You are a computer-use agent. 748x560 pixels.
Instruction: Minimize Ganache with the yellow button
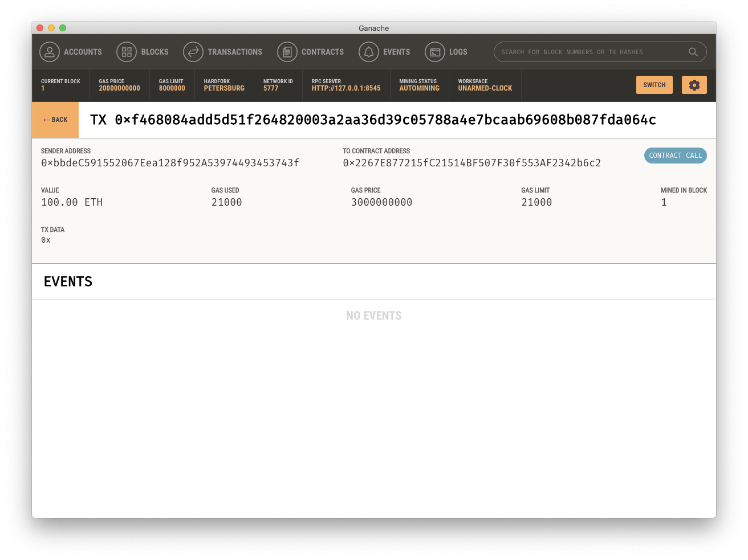51,28
